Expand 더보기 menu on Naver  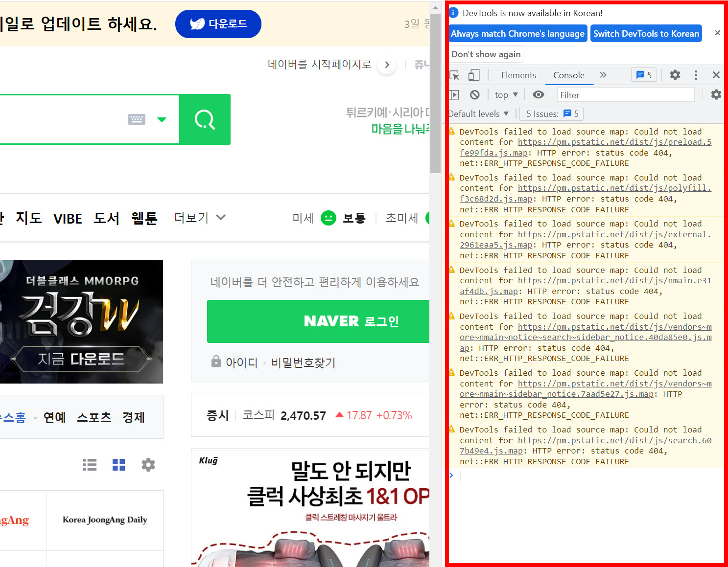[x=200, y=218]
